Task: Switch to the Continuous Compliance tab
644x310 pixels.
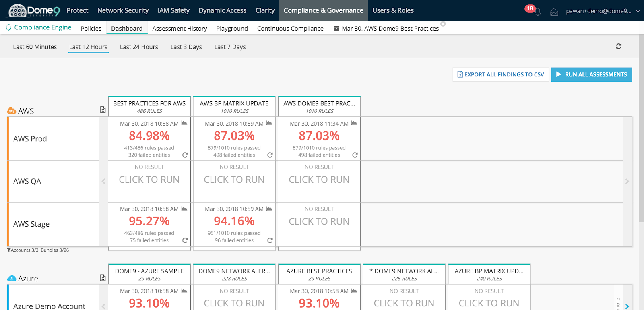Action: click(290, 28)
